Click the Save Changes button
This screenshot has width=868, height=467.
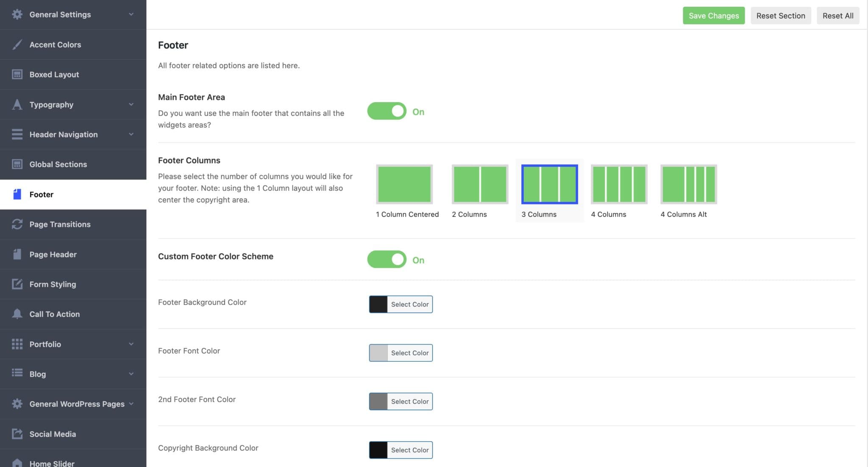pyautogui.click(x=713, y=15)
